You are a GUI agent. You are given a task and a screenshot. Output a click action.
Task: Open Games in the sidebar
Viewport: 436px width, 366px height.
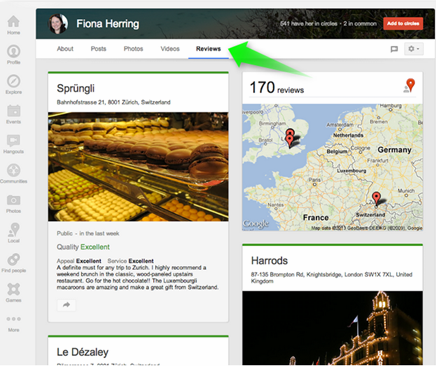(13, 292)
